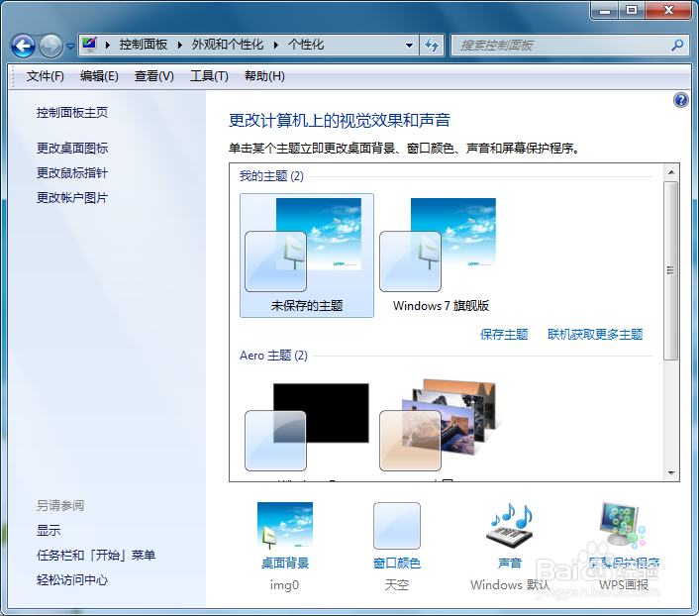699x616 pixels.
Task: Open the 文件(F) menu
Action: pos(45,76)
